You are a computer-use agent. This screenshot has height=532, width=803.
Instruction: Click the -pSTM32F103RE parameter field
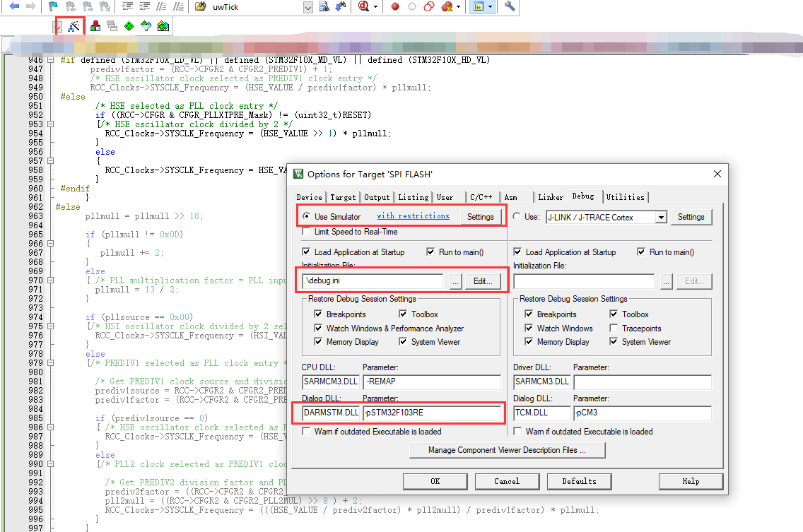pyautogui.click(x=432, y=413)
